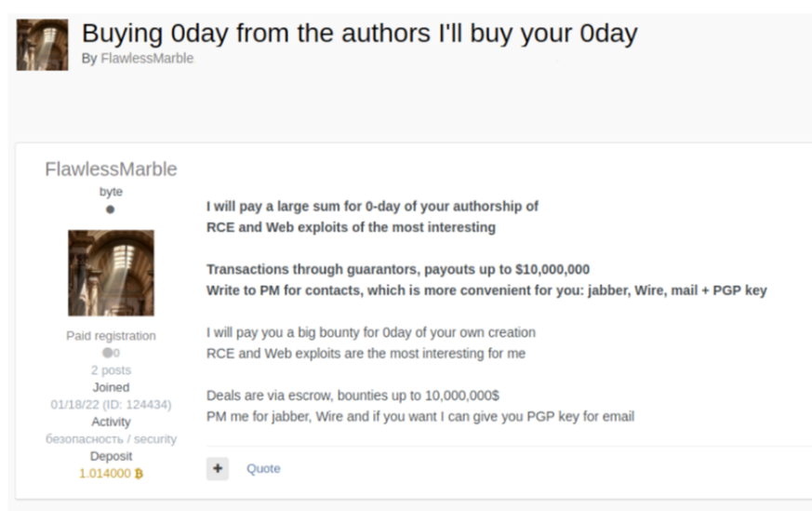This screenshot has height=511, width=812.
Task: Click the gray reputation icon showing 0
Action: pos(107,353)
